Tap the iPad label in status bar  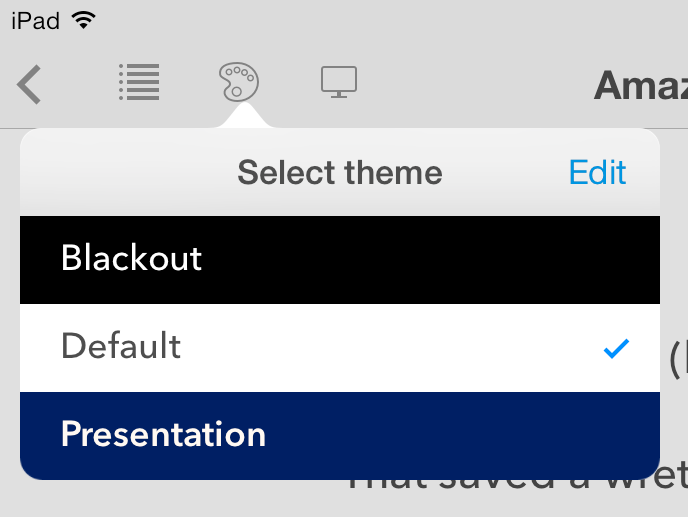tap(36, 21)
